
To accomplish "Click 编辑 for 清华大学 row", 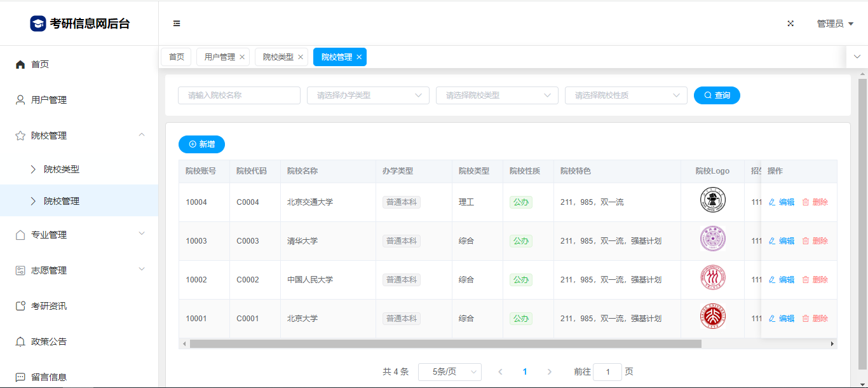I will click(782, 241).
